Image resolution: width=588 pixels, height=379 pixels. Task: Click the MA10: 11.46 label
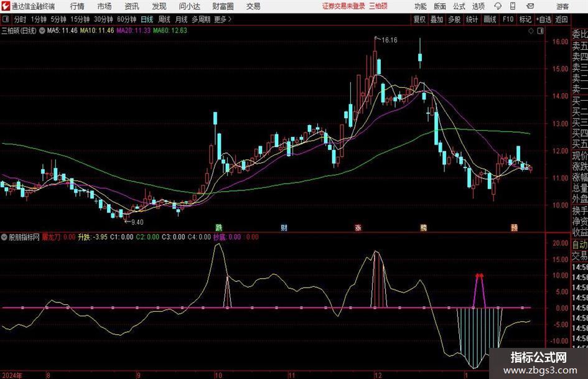96,30
